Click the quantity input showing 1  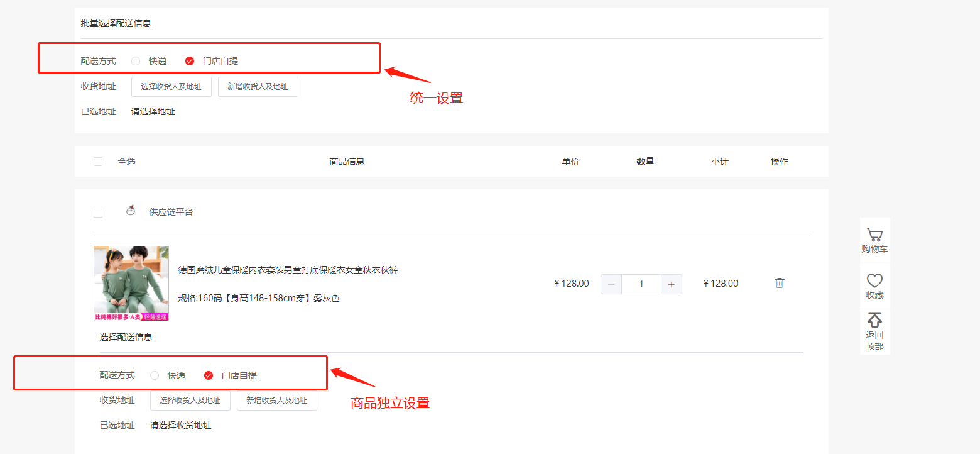click(641, 284)
